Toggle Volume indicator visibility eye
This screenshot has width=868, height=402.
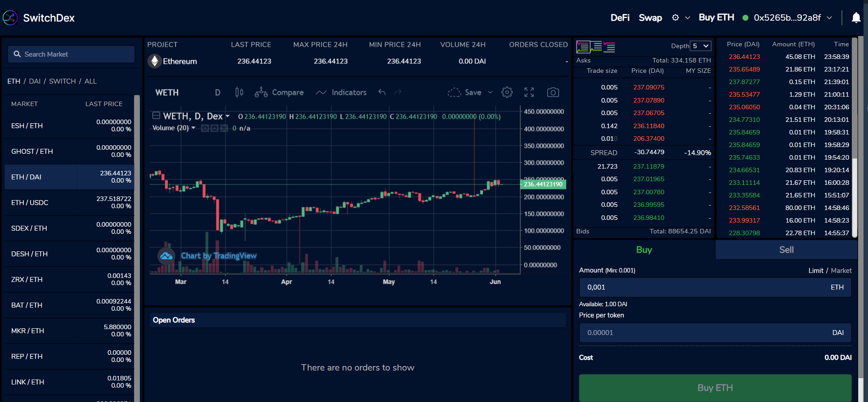205,128
